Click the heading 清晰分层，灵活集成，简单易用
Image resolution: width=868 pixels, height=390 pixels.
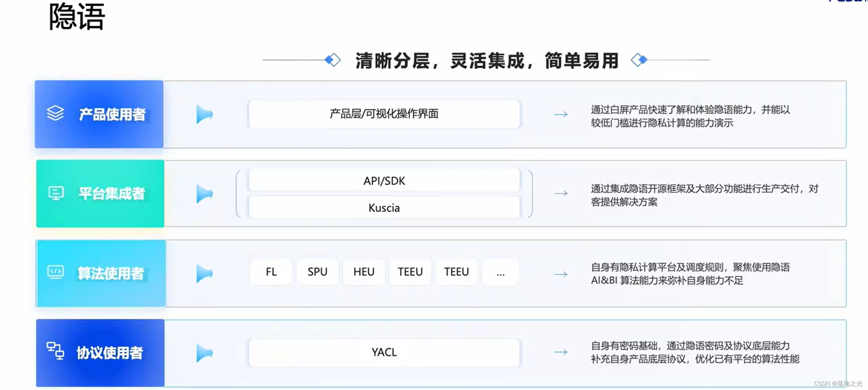pyautogui.click(x=487, y=60)
